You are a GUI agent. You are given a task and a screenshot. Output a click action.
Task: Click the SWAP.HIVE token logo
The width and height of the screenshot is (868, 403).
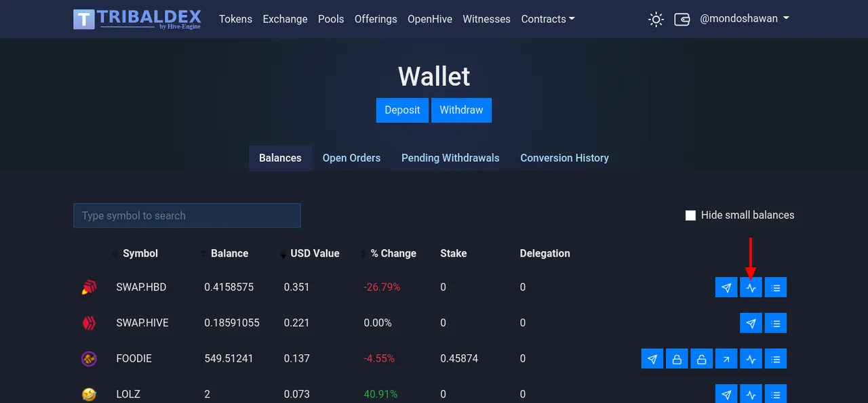click(x=89, y=323)
